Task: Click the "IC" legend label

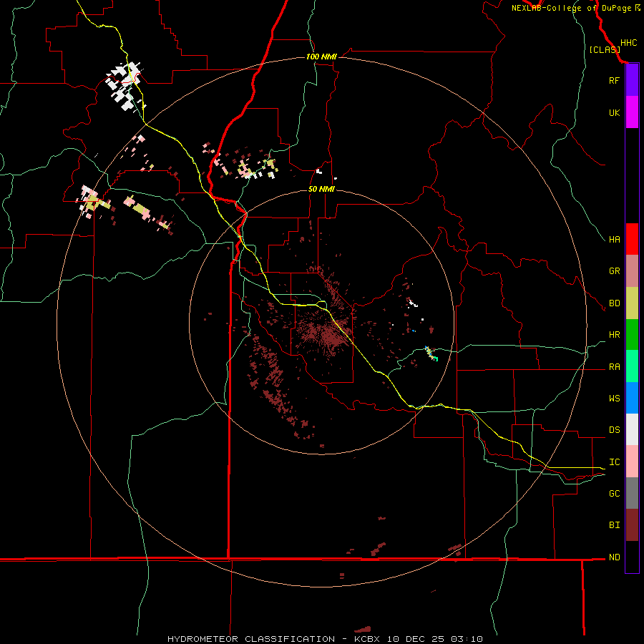Action: point(614,462)
